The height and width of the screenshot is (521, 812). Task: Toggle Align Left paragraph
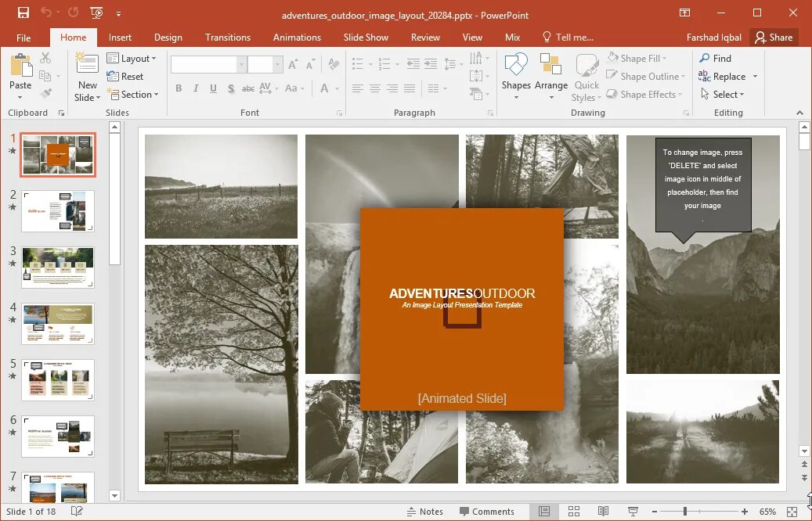pyautogui.click(x=357, y=88)
